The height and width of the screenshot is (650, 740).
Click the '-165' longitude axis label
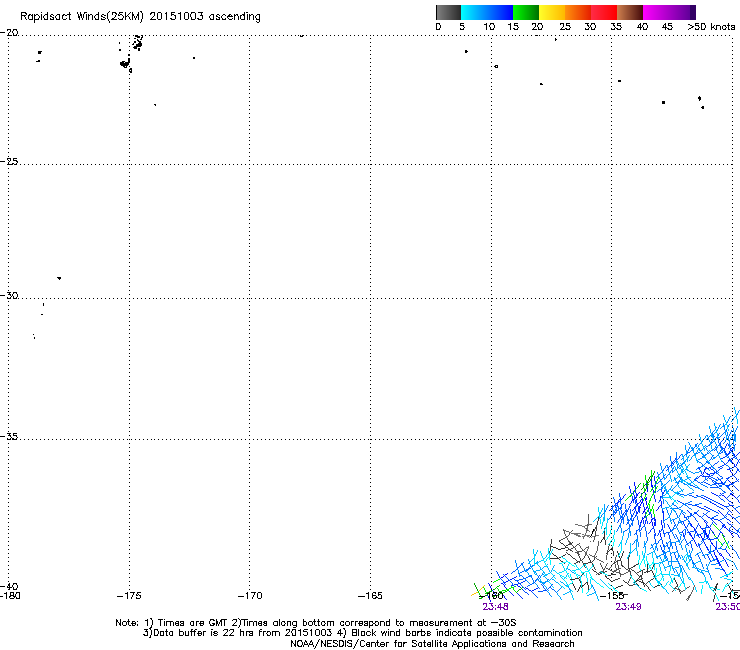coord(370,596)
